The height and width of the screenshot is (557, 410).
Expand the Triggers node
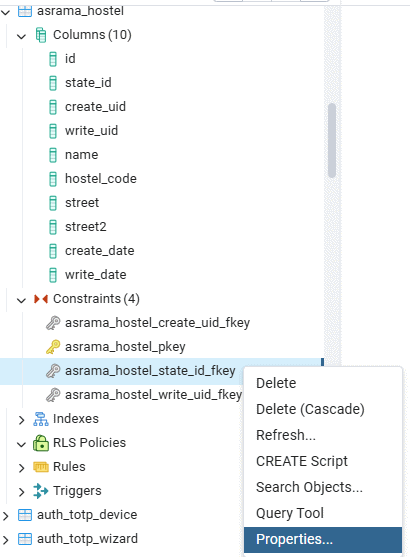point(21,492)
